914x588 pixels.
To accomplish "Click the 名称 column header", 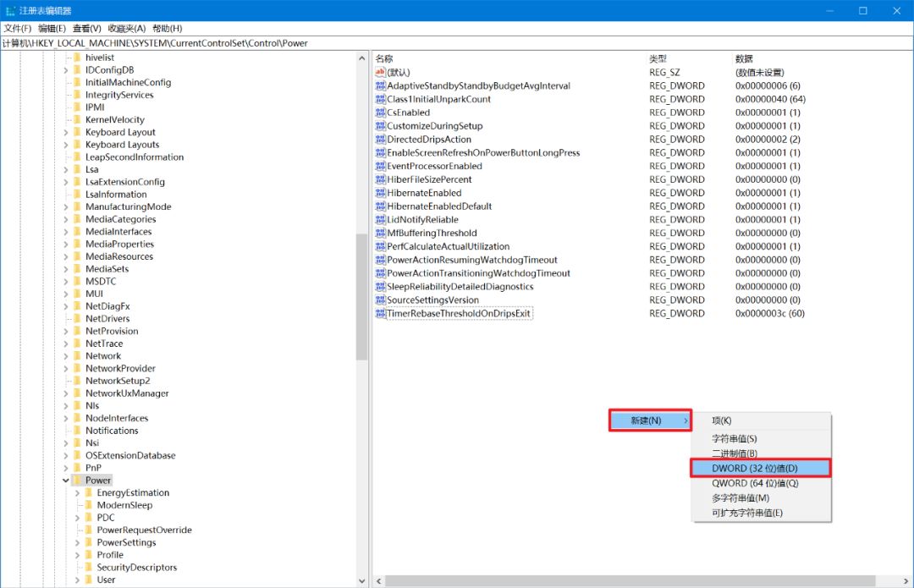I will pos(385,58).
